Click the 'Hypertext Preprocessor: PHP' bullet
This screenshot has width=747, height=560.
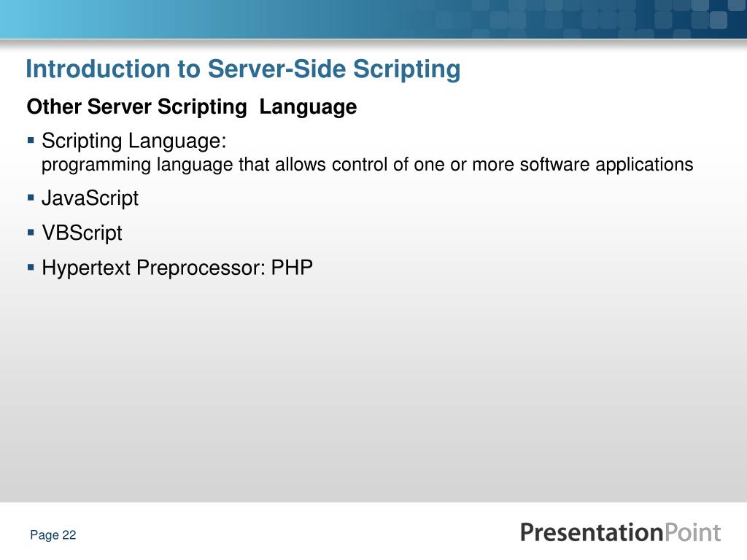coord(177,268)
